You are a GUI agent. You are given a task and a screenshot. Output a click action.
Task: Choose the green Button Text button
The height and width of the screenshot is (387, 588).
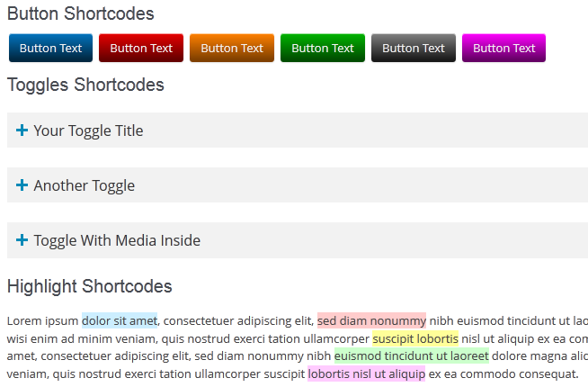[x=323, y=48]
